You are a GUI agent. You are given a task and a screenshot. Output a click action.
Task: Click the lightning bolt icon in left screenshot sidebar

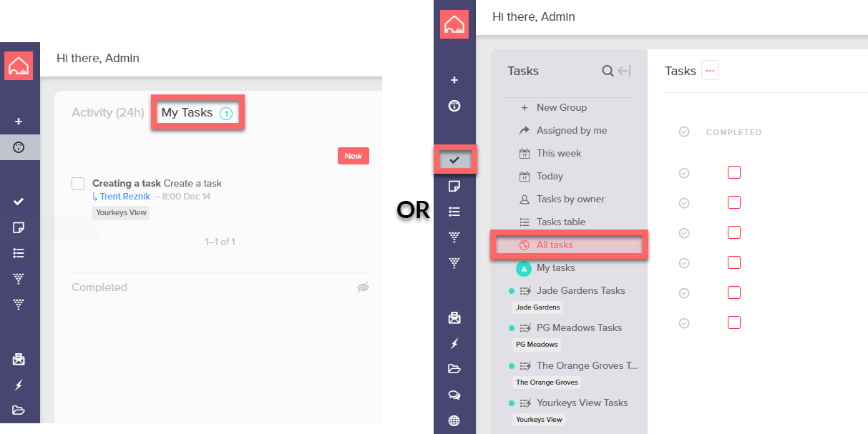(19, 385)
